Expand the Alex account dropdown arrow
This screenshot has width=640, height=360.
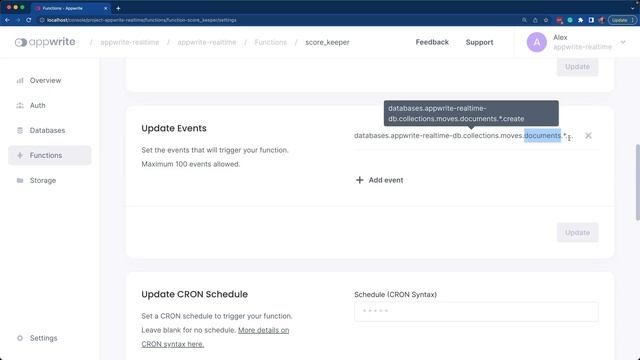623,42
